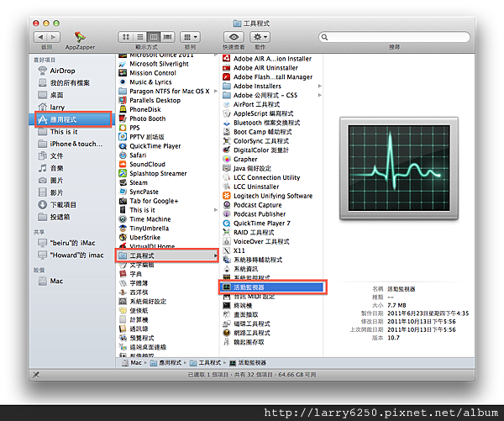Expand the Adobe Installers folder arrow
The width and height of the screenshot is (504, 421).
[320, 86]
